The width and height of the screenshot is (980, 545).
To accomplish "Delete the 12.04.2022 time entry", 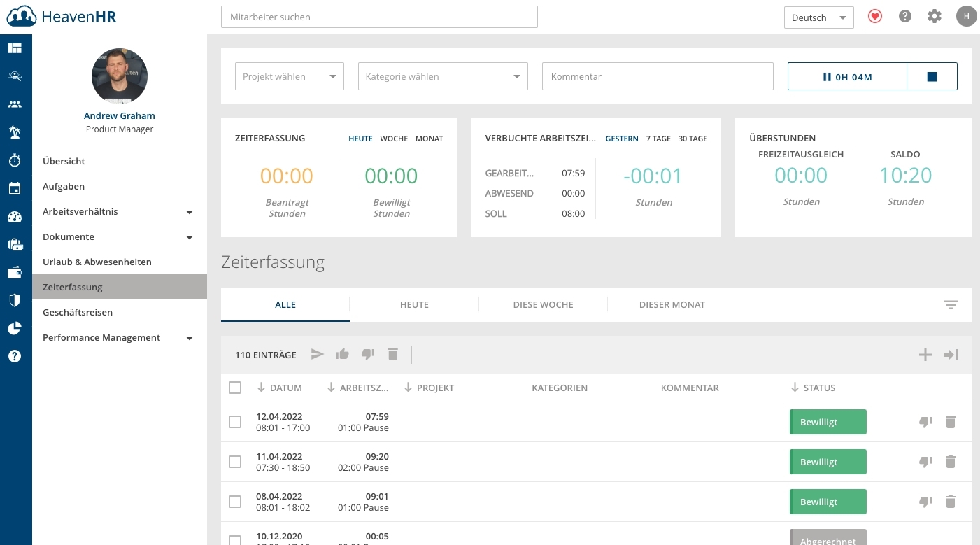I will pyautogui.click(x=950, y=422).
